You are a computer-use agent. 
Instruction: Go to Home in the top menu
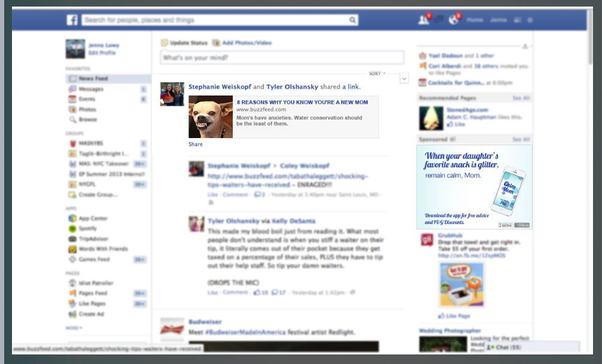coord(475,20)
